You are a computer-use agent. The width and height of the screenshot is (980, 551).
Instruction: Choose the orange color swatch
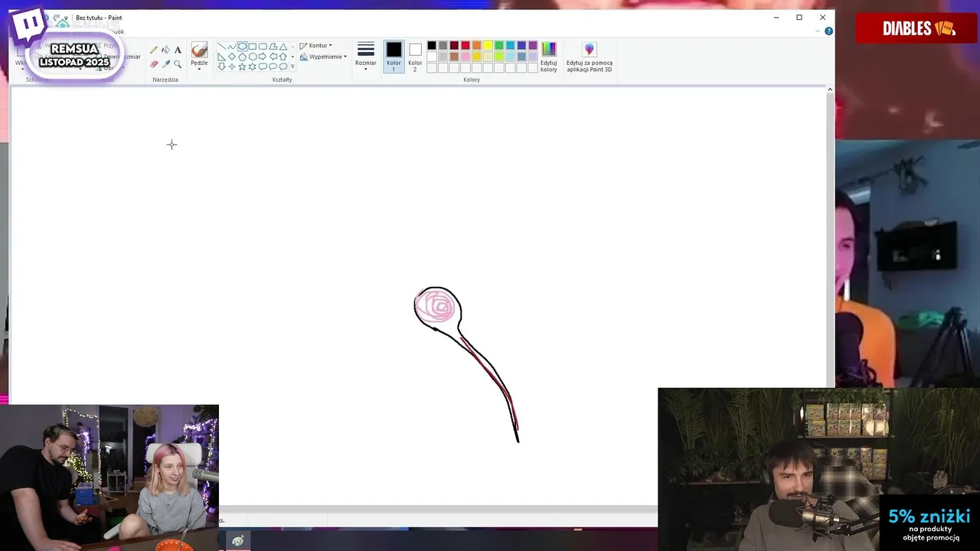point(477,45)
